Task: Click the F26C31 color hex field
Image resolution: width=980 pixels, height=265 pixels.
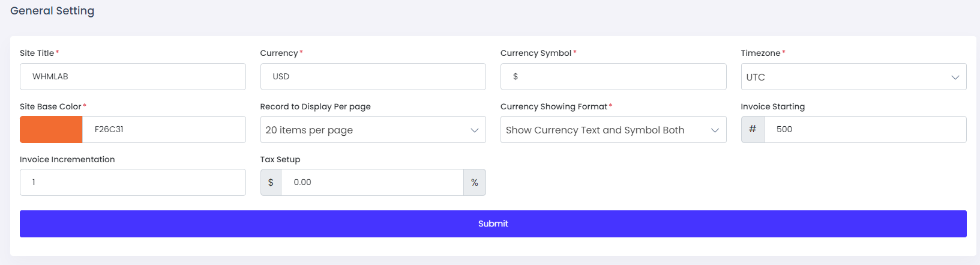Action: click(163, 130)
